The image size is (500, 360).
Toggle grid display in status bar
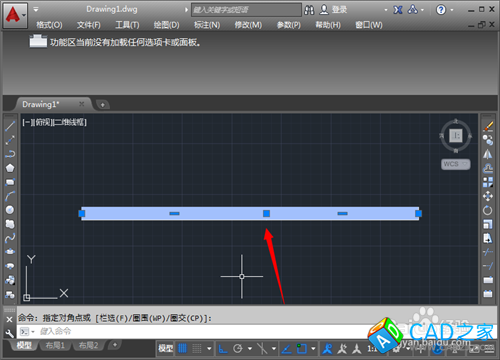click(x=182, y=349)
